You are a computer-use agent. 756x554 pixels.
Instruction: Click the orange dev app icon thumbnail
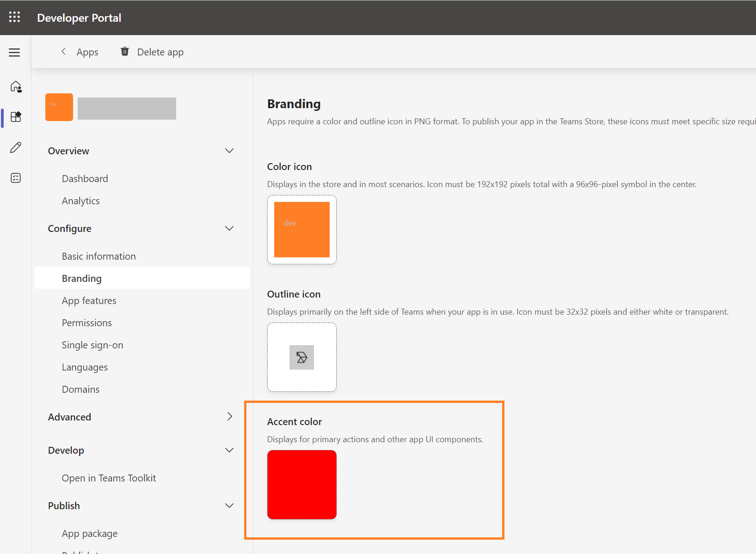click(x=59, y=107)
